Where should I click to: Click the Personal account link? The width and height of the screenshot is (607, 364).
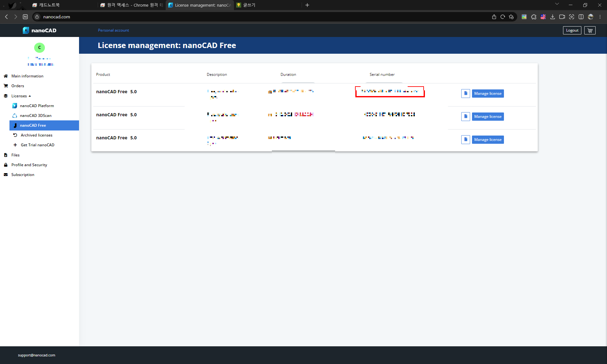(113, 30)
